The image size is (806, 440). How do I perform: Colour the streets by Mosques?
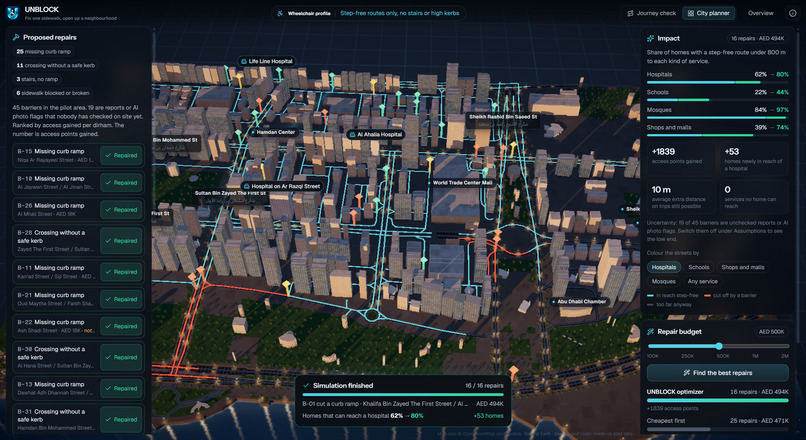click(664, 282)
